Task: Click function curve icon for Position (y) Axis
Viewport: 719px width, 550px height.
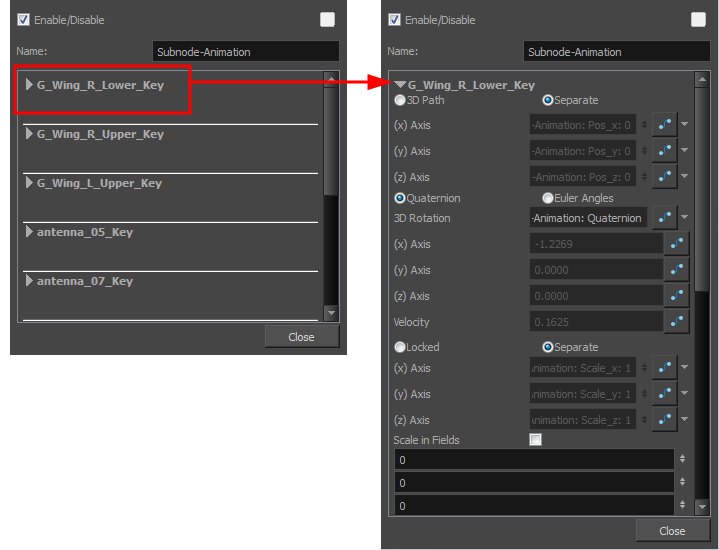Action: 664,151
